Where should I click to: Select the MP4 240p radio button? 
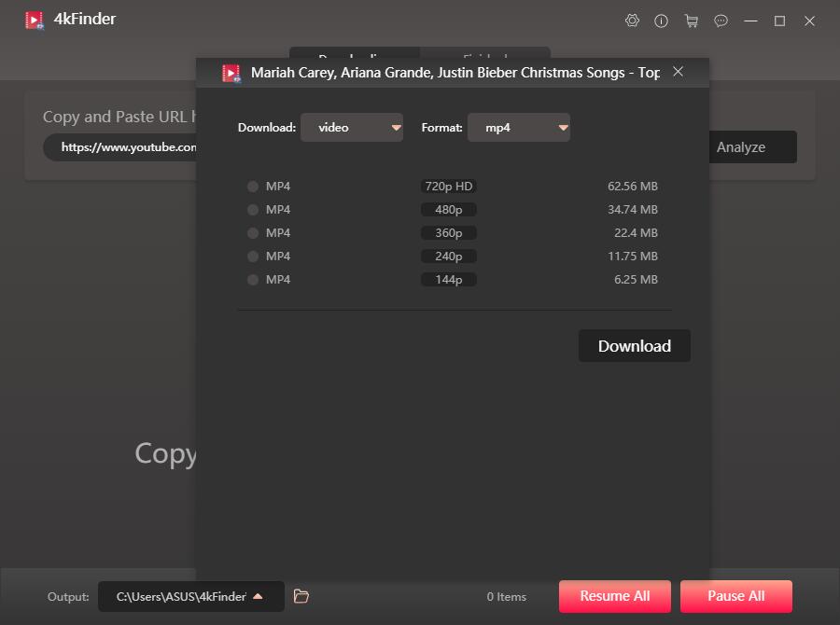[253, 256]
